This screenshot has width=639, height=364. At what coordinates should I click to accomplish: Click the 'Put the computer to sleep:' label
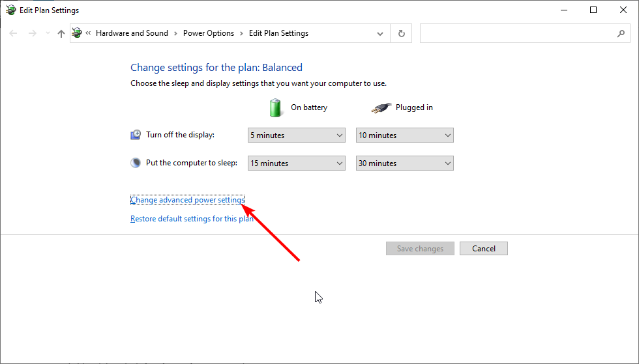(192, 163)
